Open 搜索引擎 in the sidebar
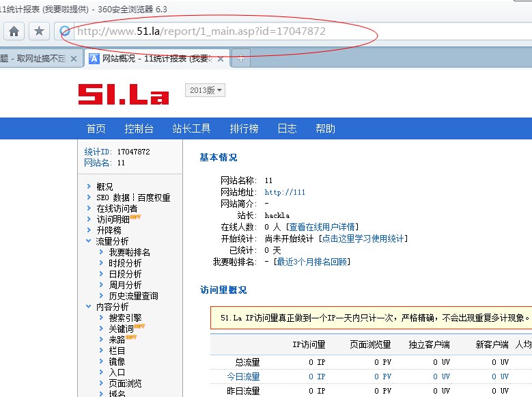 tap(125, 318)
